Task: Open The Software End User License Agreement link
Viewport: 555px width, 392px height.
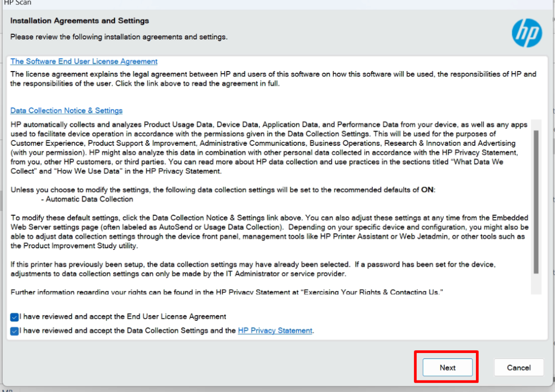Action: (x=84, y=61)
